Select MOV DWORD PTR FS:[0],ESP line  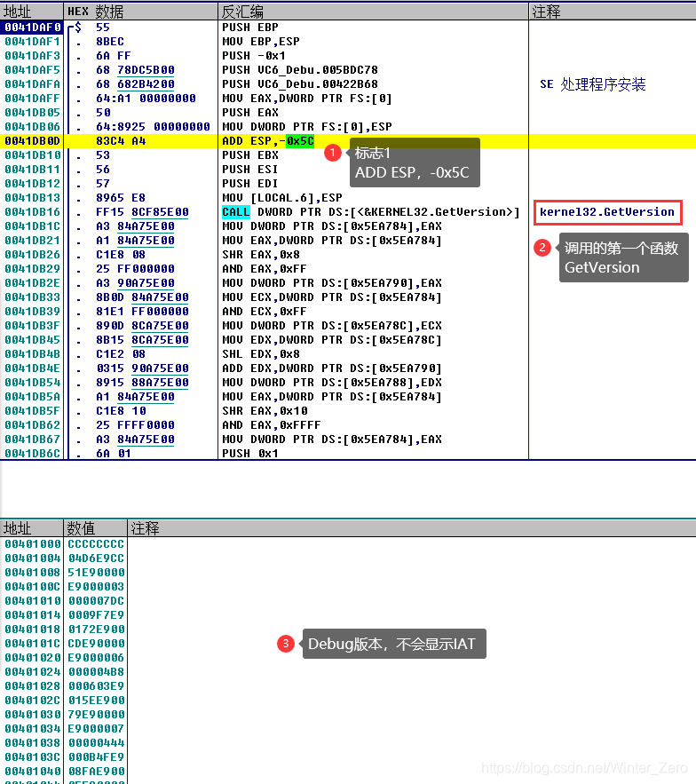307,126
